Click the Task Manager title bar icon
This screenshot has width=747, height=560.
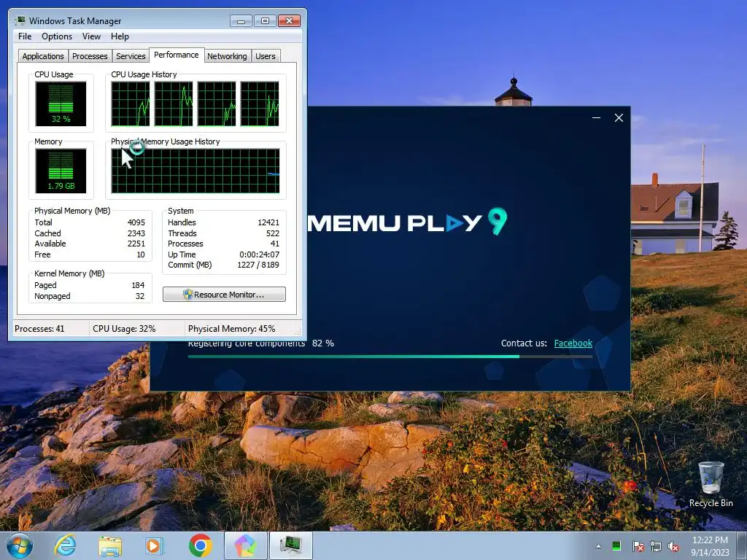click(x=20, y=20)
